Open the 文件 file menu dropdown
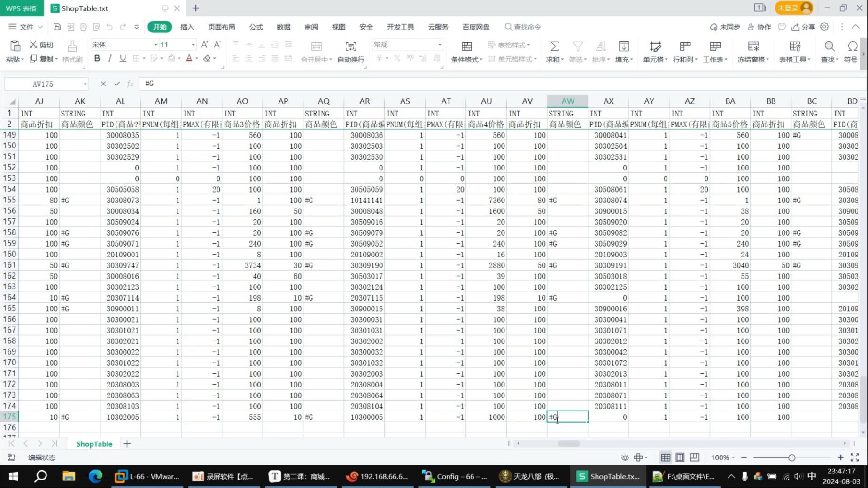The height and width of the screenshot is (488, 868). coord(26,27)
